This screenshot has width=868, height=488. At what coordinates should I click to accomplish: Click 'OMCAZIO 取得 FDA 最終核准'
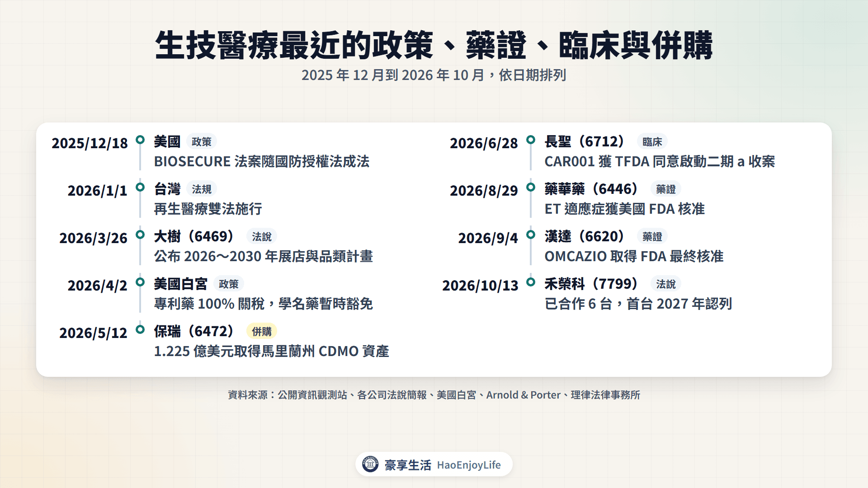[x=634, y=257]
